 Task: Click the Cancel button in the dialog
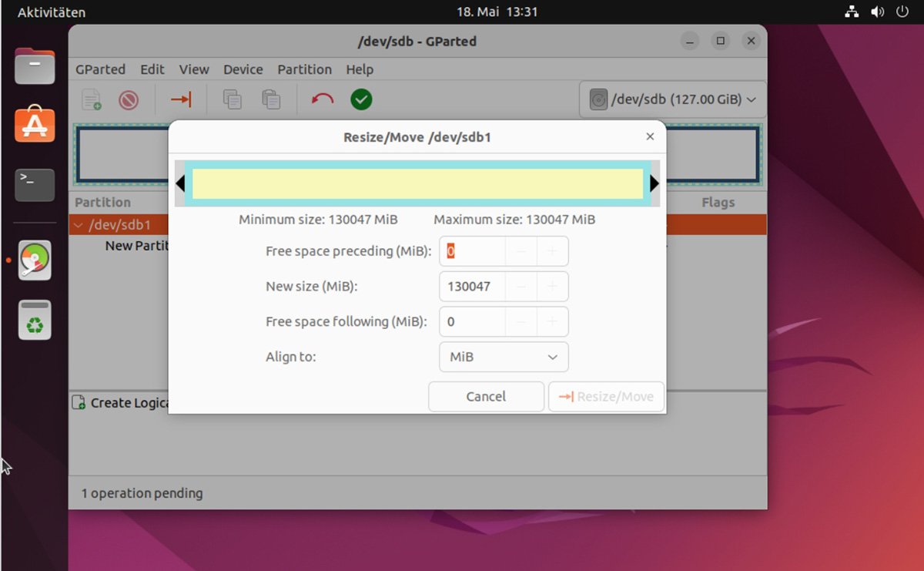tap(486, 396)
